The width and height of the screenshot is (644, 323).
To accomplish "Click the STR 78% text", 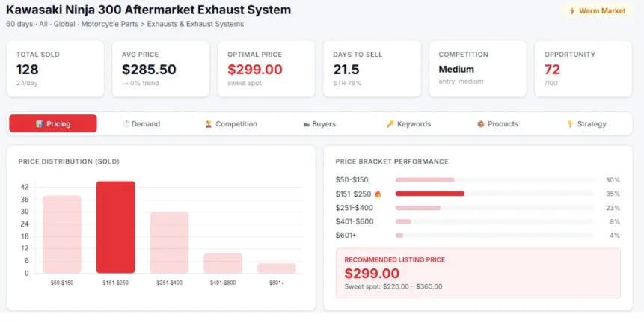I will point(348,83).
